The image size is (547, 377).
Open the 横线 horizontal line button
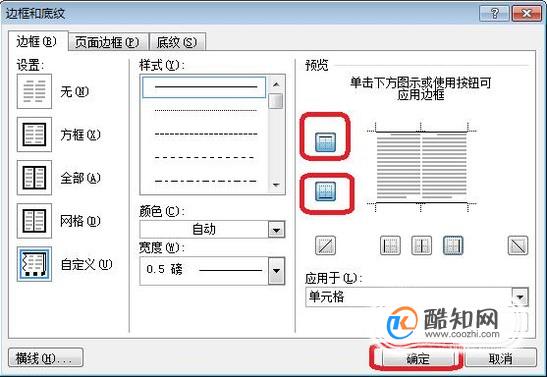point(45,358)
